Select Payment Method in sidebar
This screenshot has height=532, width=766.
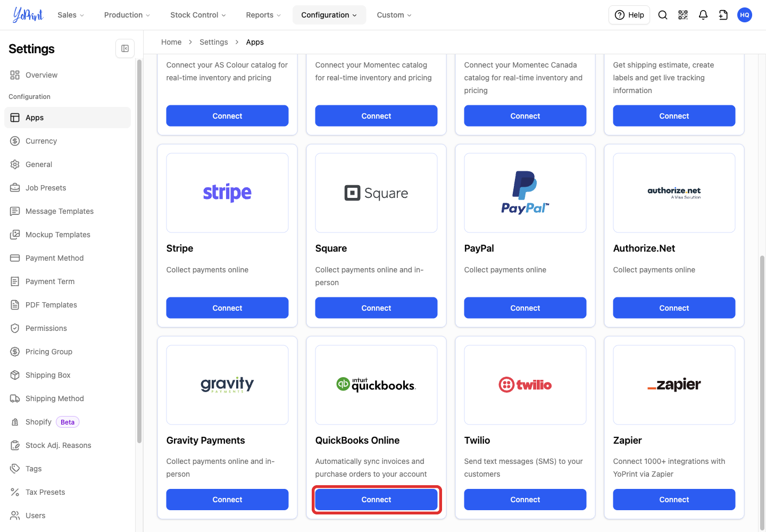68,258
